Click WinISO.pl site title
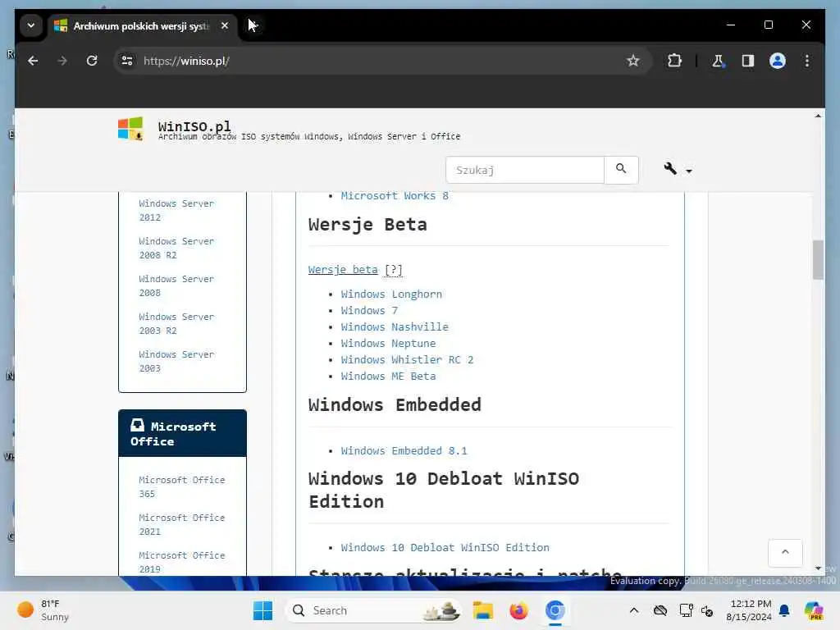 pos(194,126)
